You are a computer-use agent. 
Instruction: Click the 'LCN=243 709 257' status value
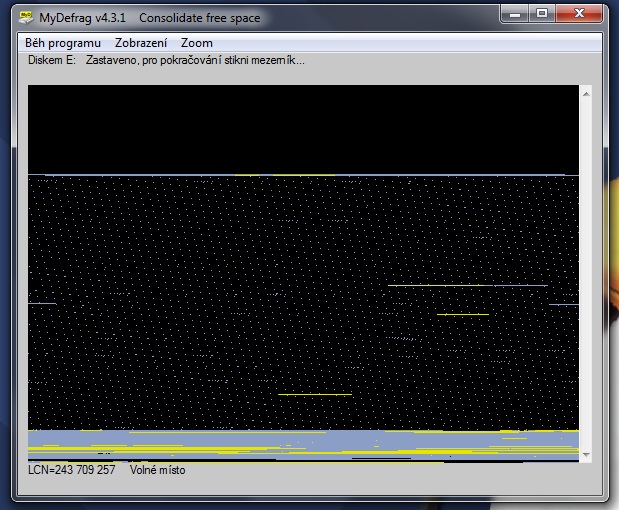[71, 470]
